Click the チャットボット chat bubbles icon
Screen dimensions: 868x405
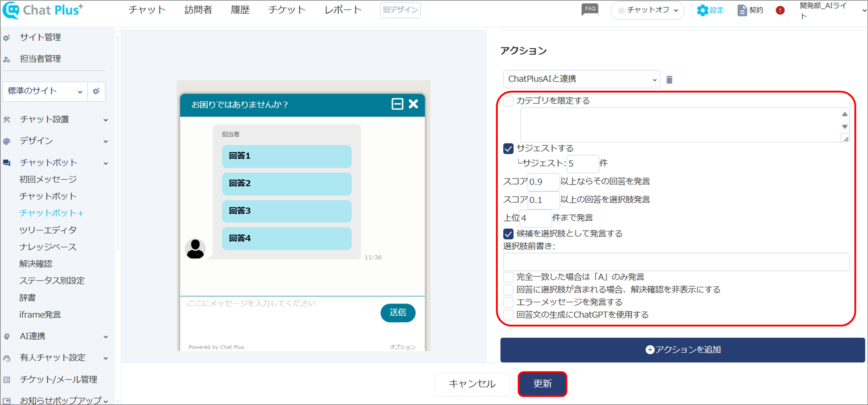[7, 163]
